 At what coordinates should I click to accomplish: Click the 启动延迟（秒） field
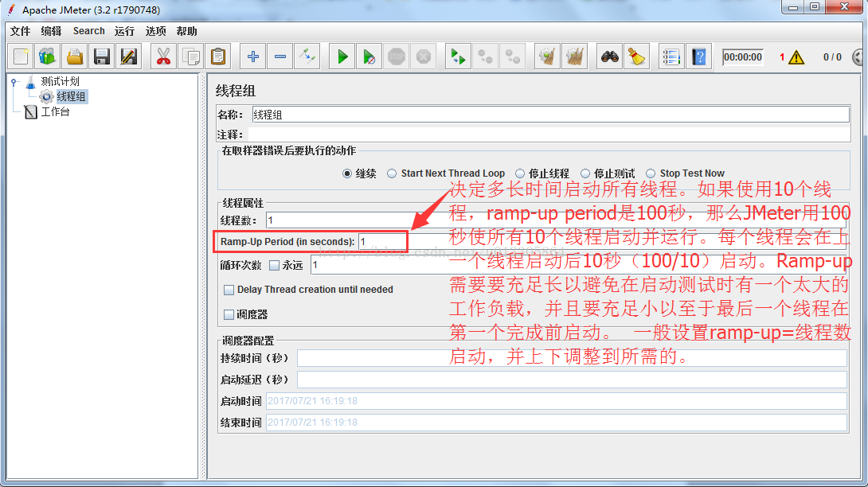pyautogui.click(x=572, y=380)
